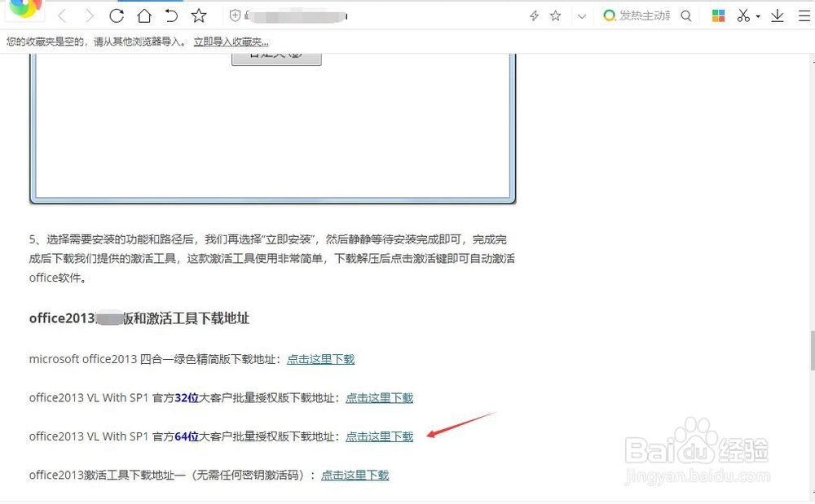
Task: Click the browser logo at top left
Action: click(x=25, y=9)
